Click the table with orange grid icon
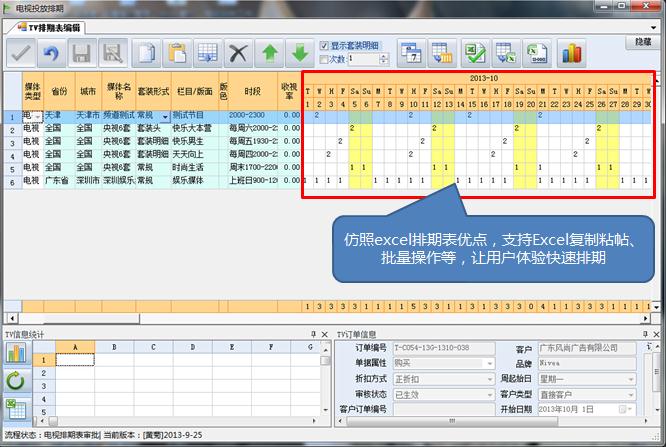 click(442, 53)
